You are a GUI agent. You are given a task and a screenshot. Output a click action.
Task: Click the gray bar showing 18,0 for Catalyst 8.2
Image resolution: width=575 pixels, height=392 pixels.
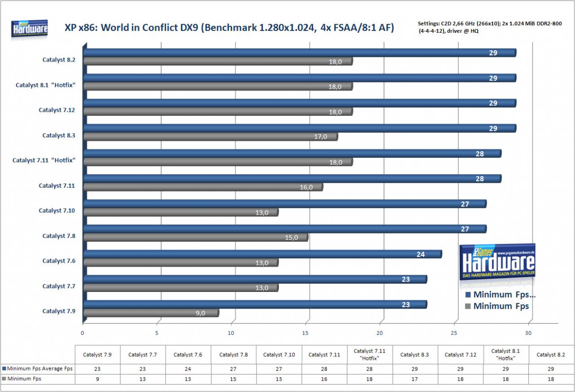tap(217, 62)
